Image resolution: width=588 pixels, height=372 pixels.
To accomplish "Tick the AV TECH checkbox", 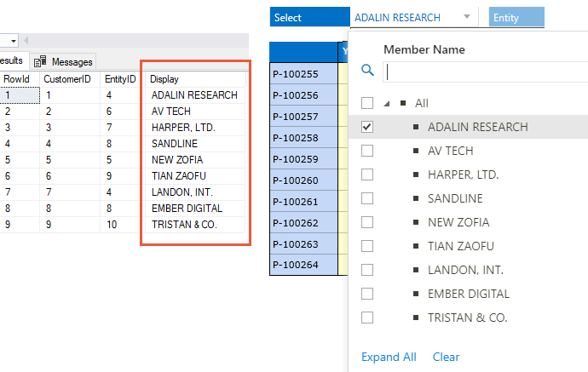I will tap(367, 151).
